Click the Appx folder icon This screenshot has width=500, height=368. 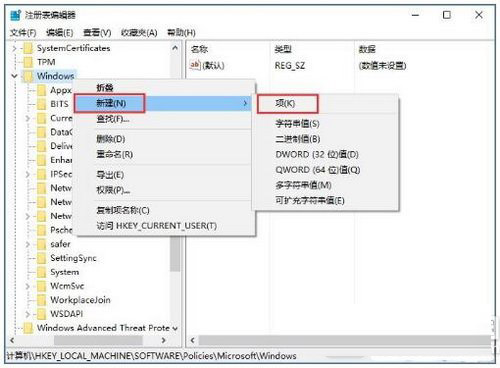[42, 90]
